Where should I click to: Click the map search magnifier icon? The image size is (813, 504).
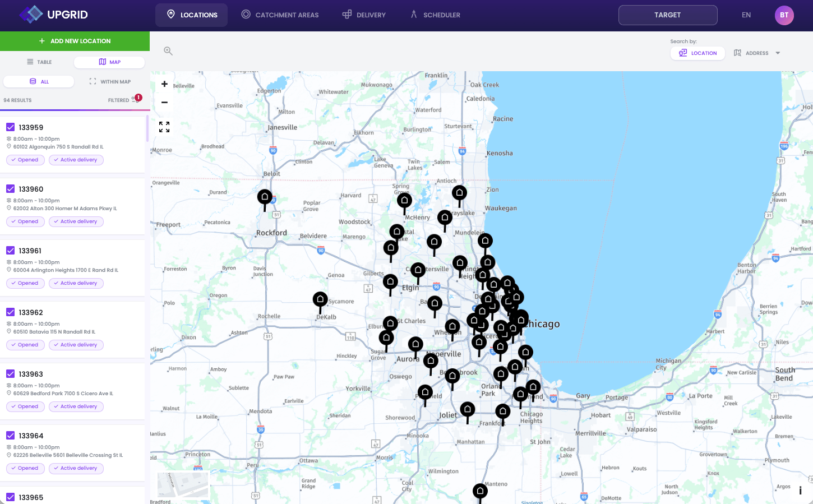pos(168,51)
